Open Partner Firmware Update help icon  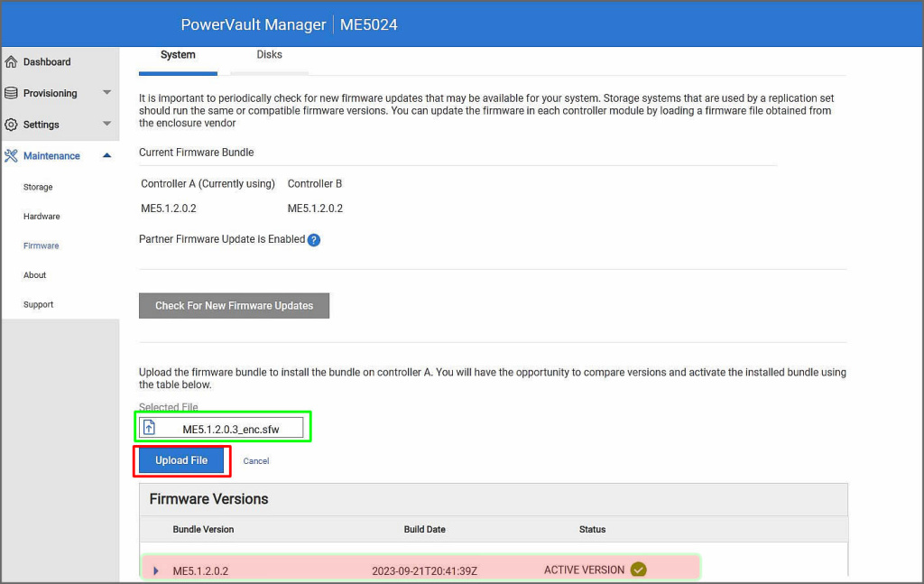pos(314,240)
